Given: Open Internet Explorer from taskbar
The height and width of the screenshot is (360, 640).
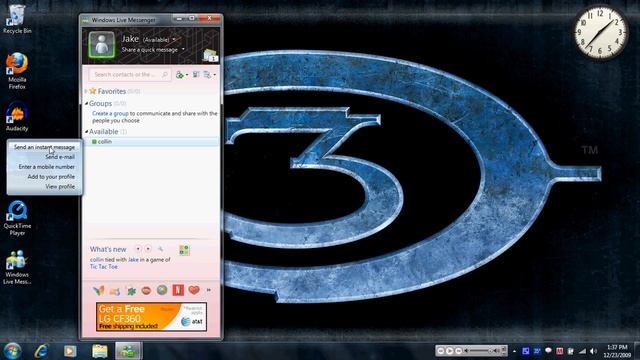Looking at the screenshot, I should (42, 351).
